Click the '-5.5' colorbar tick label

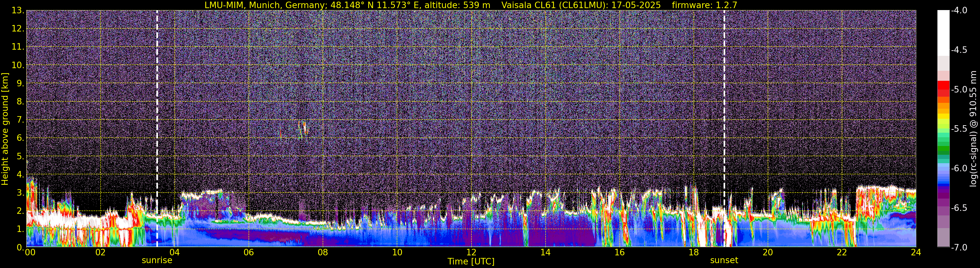959,129
